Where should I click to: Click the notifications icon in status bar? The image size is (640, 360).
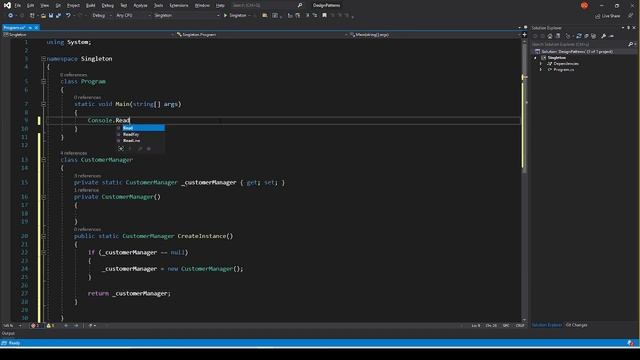point(631,343)
